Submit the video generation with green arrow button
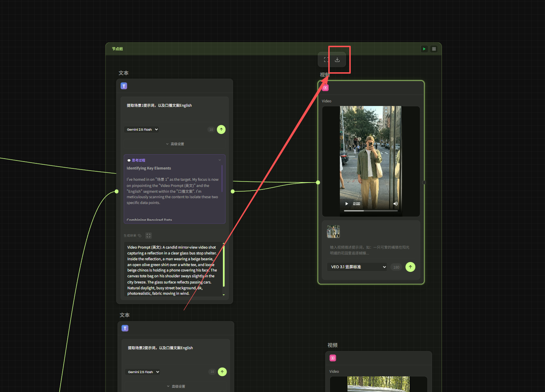 pyautogui.click(x=410, y=267)
